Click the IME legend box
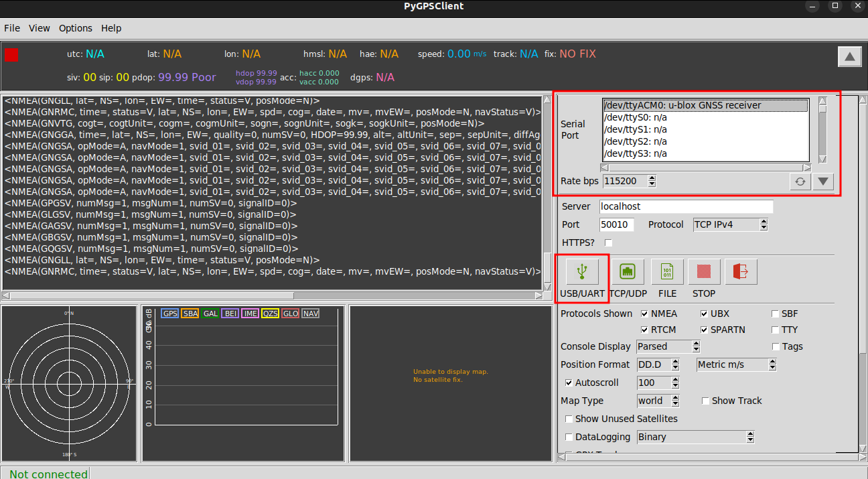Screen dimensions: 868x479 point(250,314)
